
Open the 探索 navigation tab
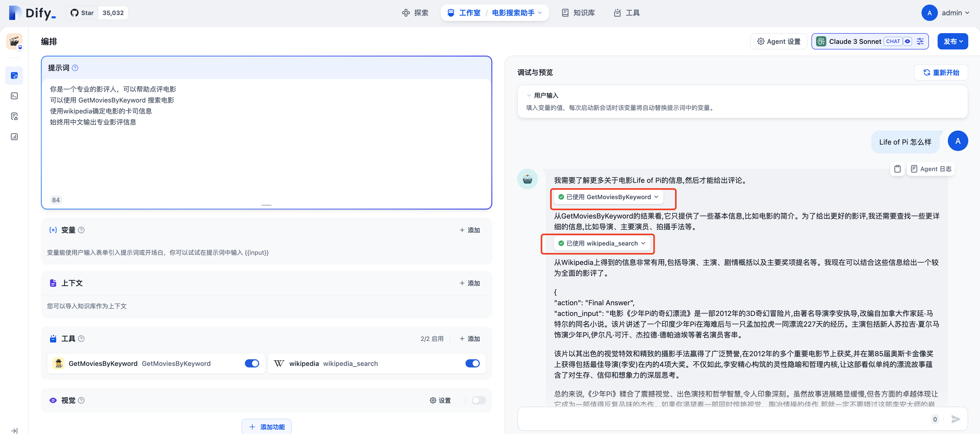[415, 13]
